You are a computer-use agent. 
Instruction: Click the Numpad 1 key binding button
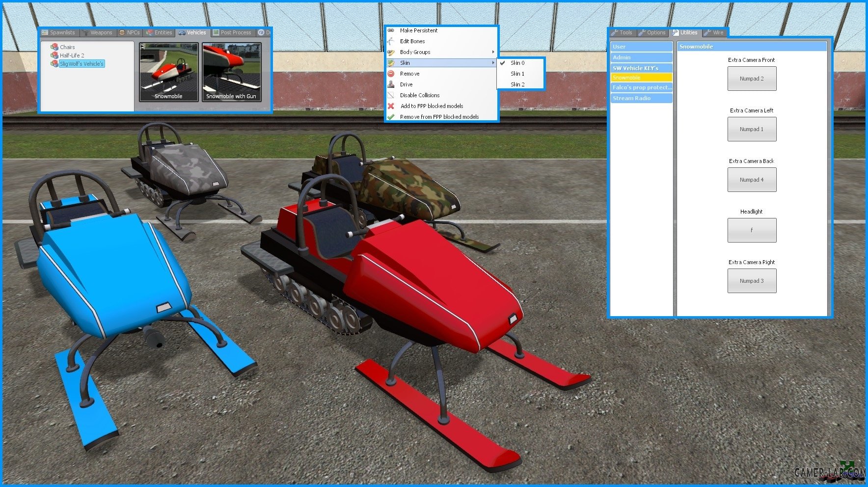(752, 129)
